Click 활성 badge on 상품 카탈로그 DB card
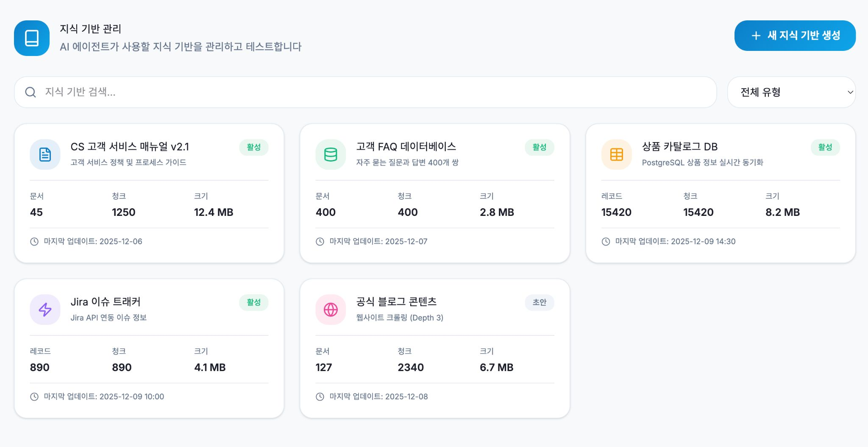868x447 pixels. tap(825, 147)
